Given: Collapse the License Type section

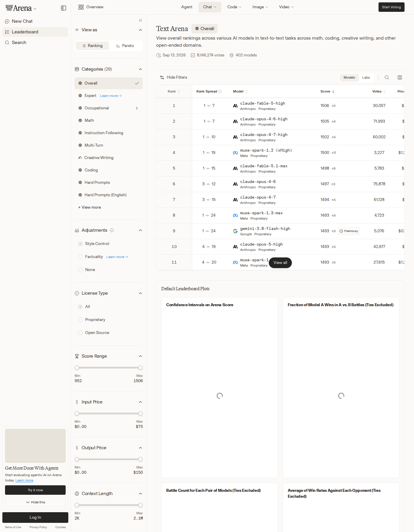Looking at the screenshot, I should tap(140, 293).
